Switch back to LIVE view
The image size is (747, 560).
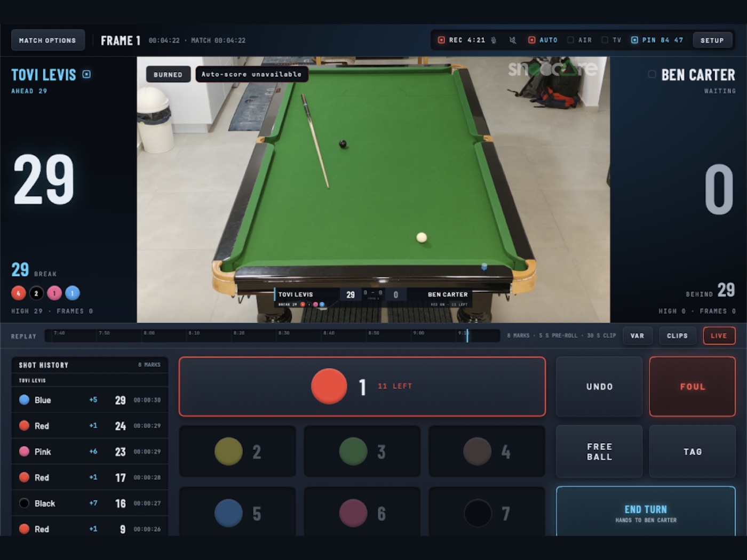[x=719, y=335]
